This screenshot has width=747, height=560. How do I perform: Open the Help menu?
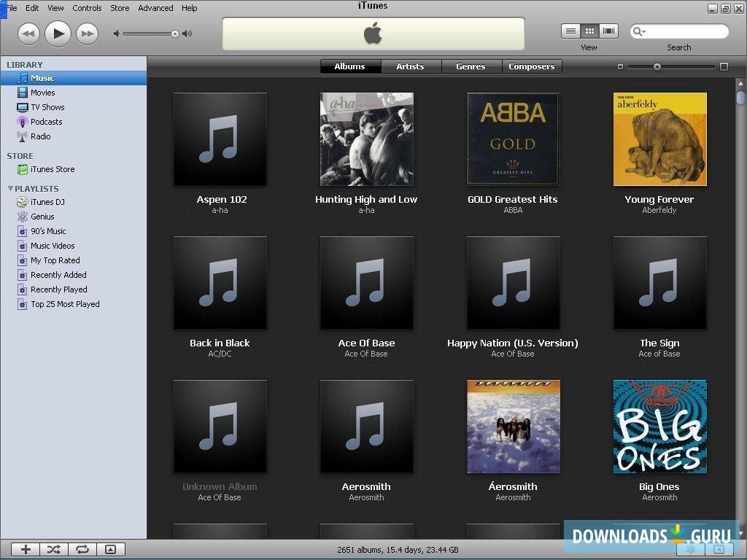pos(189,8)
